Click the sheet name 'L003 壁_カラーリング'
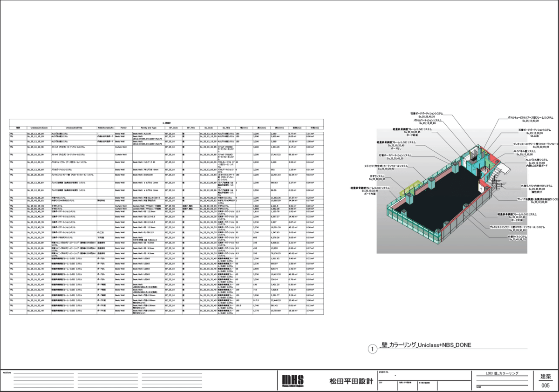The height and width of the screenshot is (392, 559). click(501, 373)
